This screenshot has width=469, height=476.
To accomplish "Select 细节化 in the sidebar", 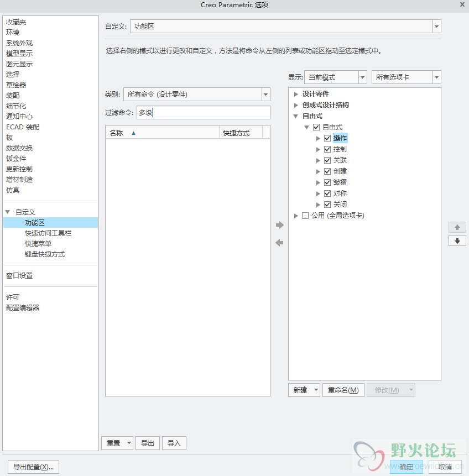I will pyautogui.click(x=16, y=106).
